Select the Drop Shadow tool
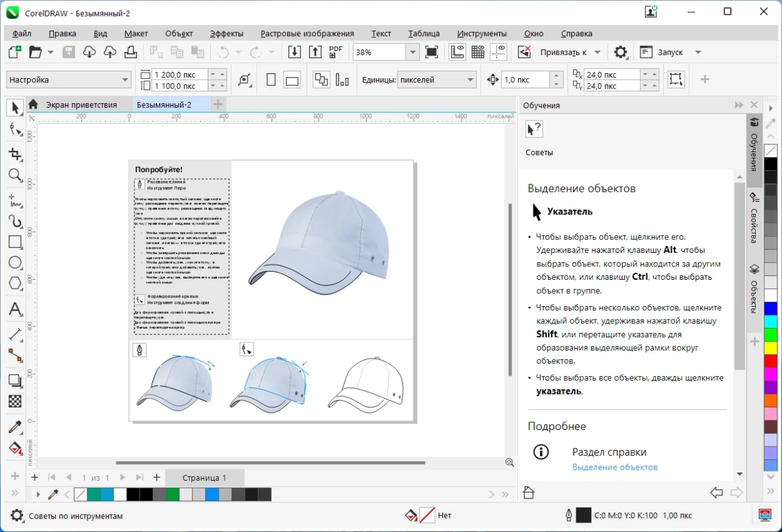Image resolution: width=782 pixels, height=532 pixels. (x=15, y=381)
